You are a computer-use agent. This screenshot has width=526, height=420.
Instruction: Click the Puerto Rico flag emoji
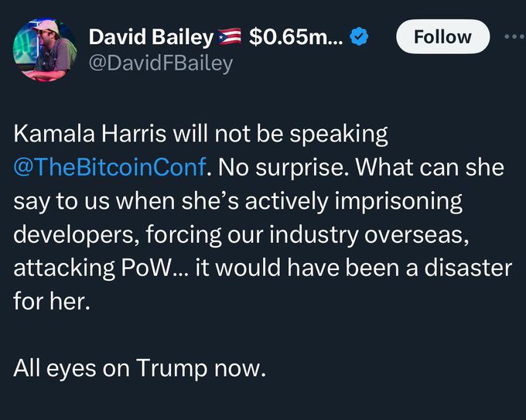pyautogui.click(x=231, y=36)
